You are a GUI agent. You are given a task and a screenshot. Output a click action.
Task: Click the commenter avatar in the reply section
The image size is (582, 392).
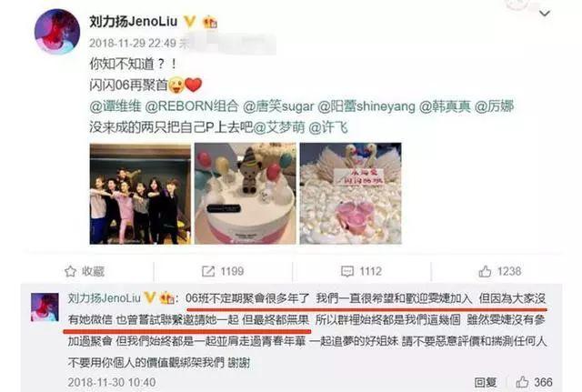pyautogui.click(x=45, y=307)
